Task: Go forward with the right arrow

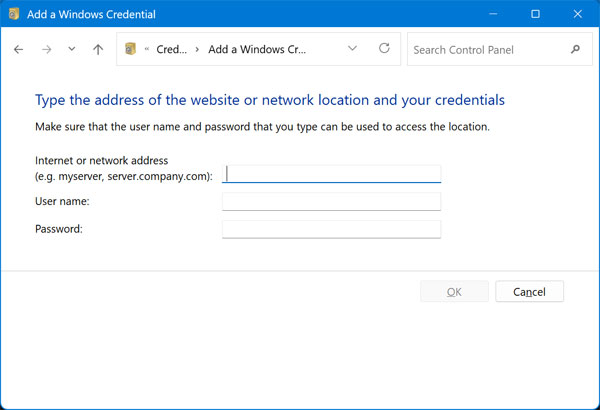Action: pyautogui.click(x=46, y=49)
